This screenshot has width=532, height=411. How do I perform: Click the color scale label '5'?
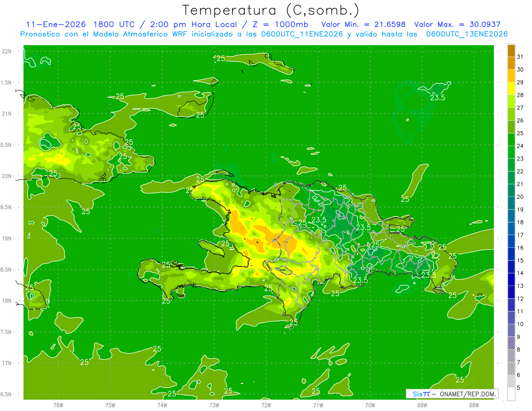click(x=518, y=388)
